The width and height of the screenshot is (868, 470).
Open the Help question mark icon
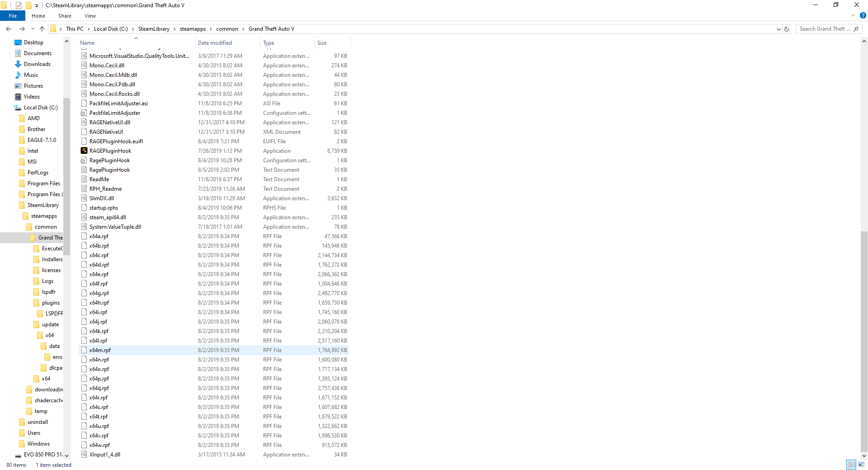coord(863,16)
